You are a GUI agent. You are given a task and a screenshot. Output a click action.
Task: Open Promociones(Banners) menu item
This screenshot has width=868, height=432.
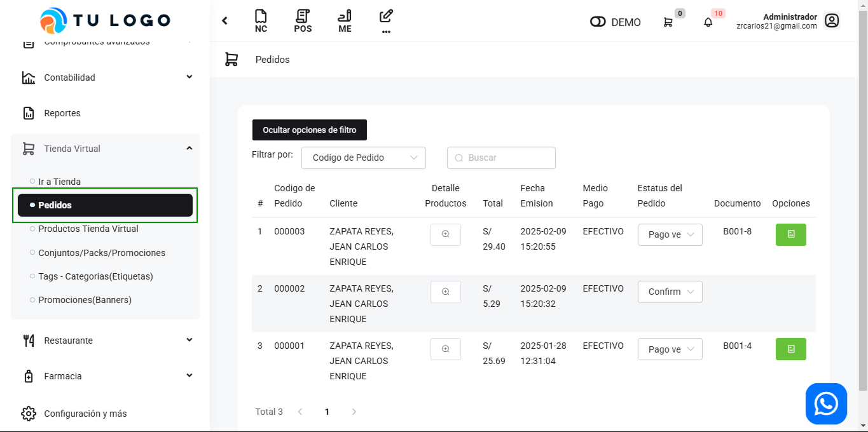tap(85, 300)
